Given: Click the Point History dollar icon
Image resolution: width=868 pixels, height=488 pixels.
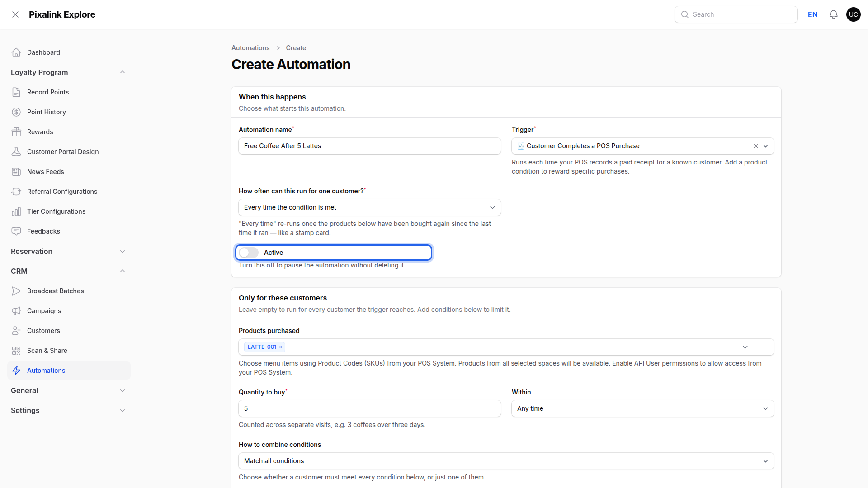Looking at the screenshot, I should pos(16,112).
